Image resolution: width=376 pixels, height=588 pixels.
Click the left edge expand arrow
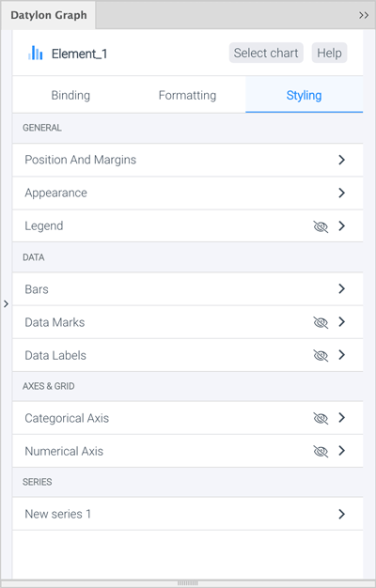(6, 303)
